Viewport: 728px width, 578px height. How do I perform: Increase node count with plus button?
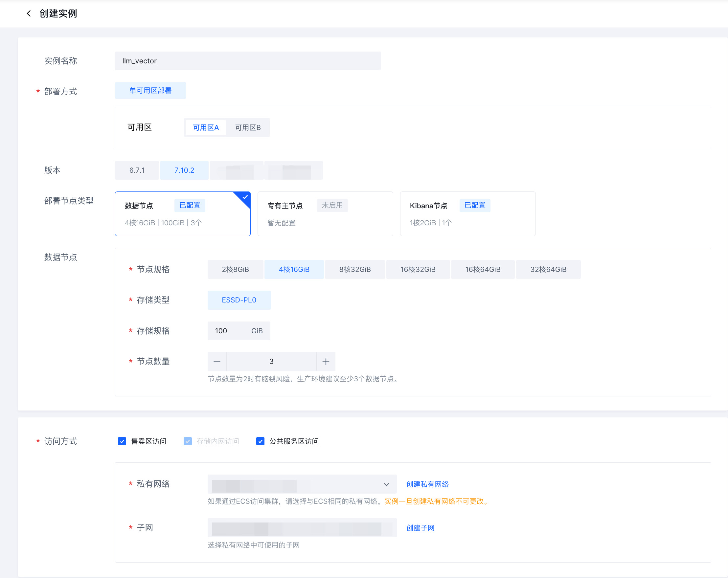point(326,362)
